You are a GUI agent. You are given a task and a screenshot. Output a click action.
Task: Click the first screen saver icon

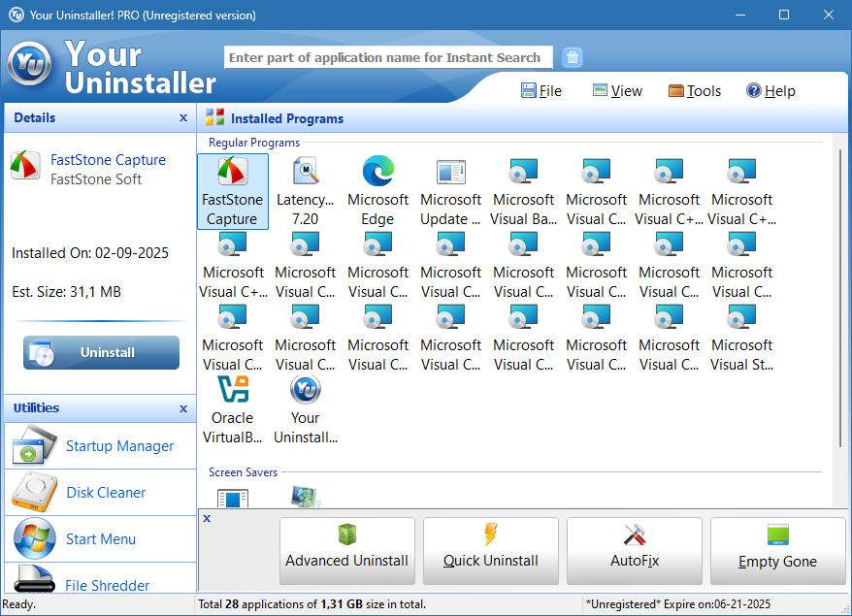[x=233, y=498]
